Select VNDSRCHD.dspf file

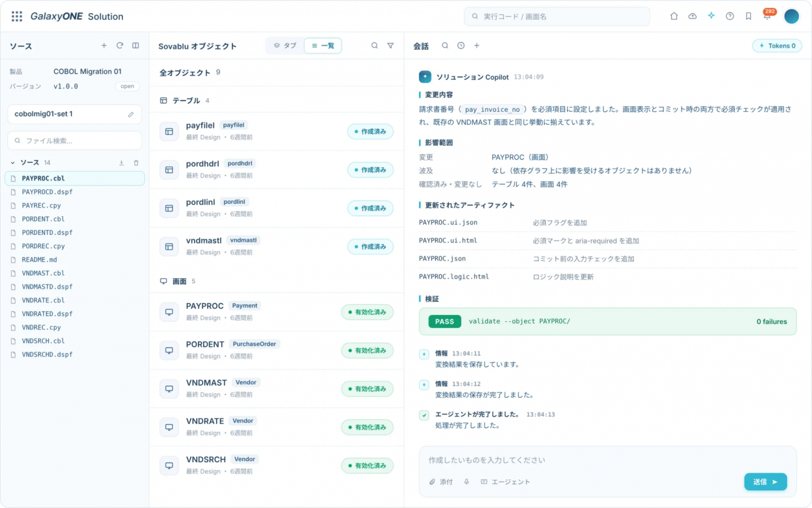(74, 354)
